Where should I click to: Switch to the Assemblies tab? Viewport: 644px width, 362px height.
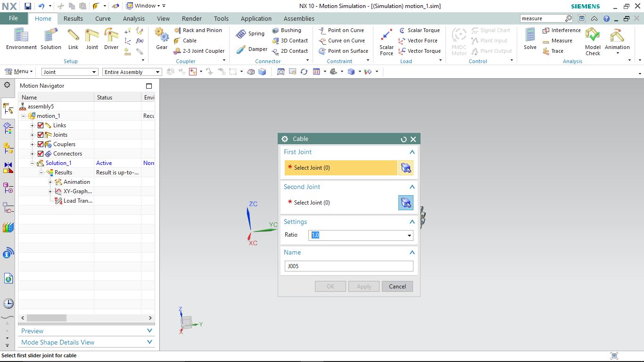(x=299, y=19)
